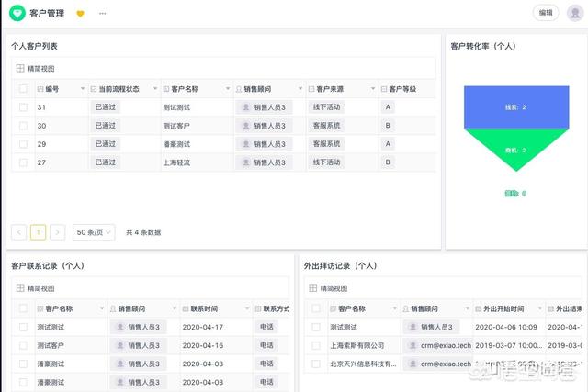This screenshot has height=392, width=588.
Task: Open the three-dot more options menu
Action: click(x=102, y=14)
